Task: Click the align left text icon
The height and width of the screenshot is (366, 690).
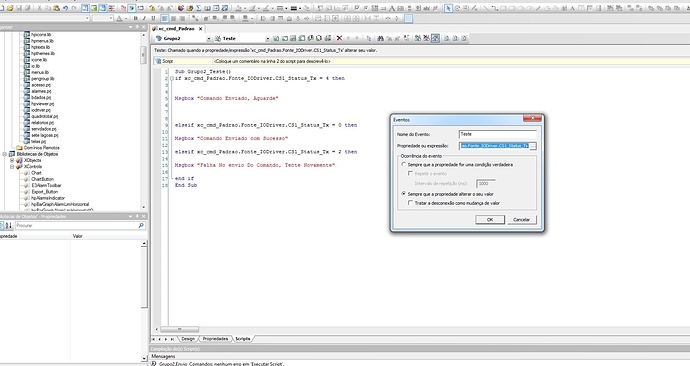Action: tap(164, 18)
